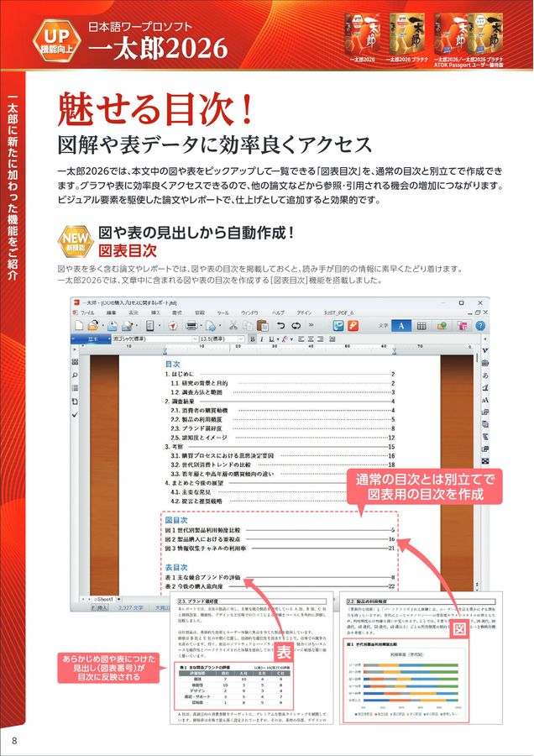Click the magnifier search icon in left sidebar
Screen dimensions: 534x756
(x=75, y=375)
